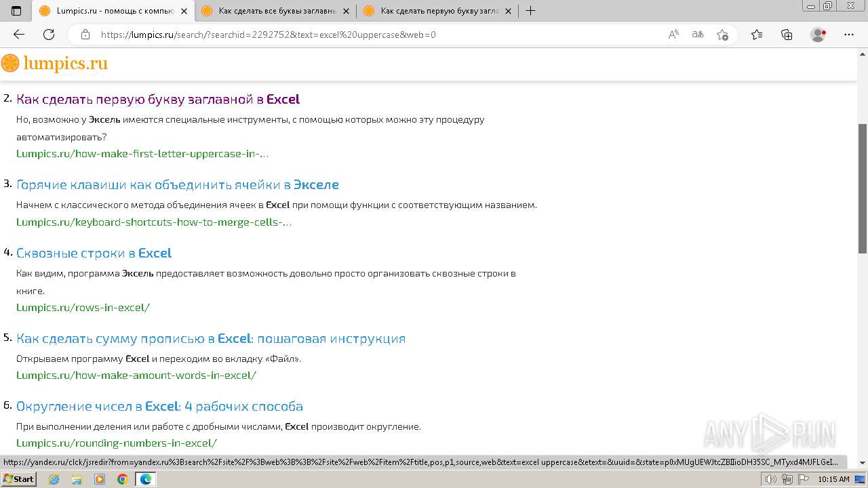This screenshot has width=868, height=488.
Task: Click URL lumpics.ru/keyboard-shortcuts-how-to-merge-cells-…
Action: (154, 222)
